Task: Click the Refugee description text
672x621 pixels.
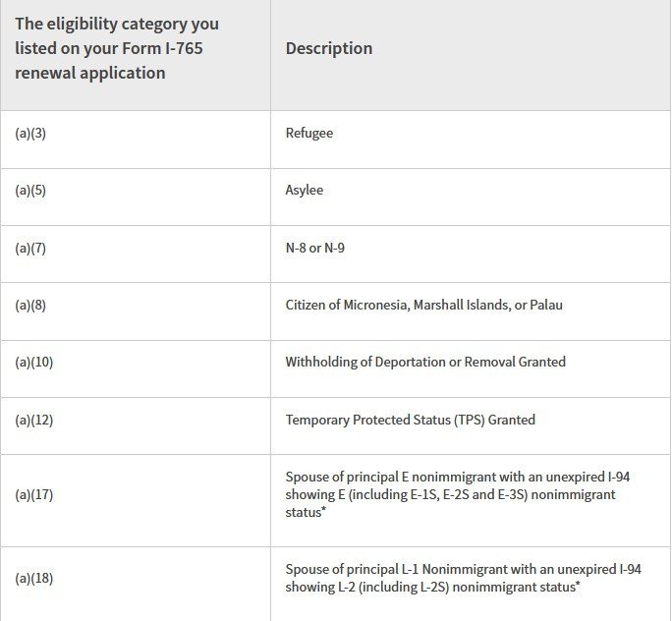Action: pos(309,133)
